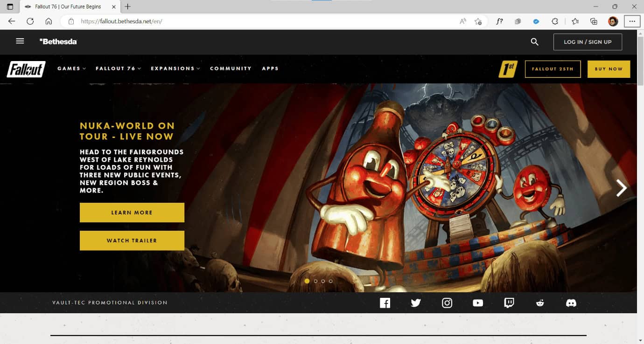Click the f? extension icon

[499, 21]
